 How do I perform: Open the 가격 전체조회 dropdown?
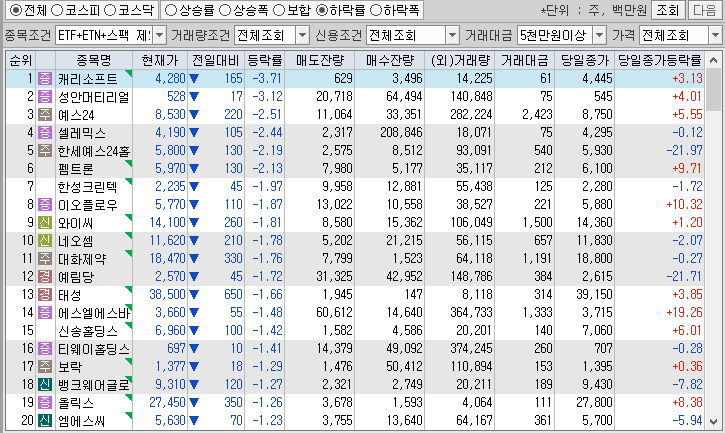point(715,35)
